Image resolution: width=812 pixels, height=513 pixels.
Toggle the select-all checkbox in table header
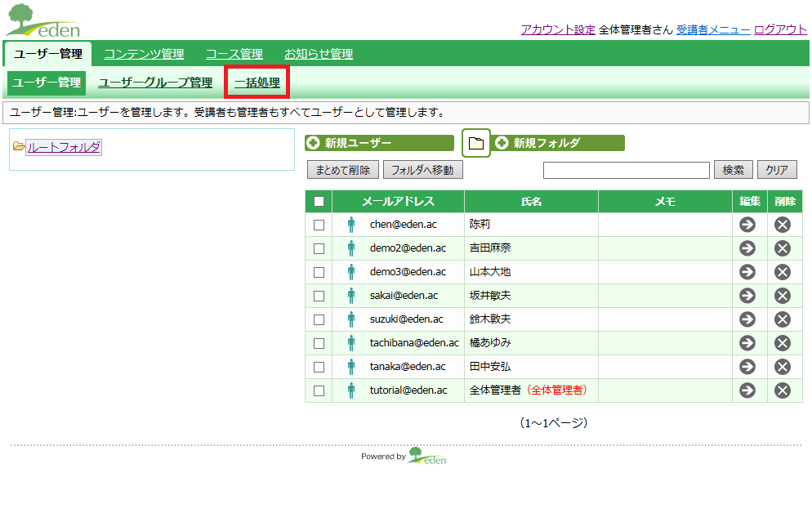[x=319, y=202]
